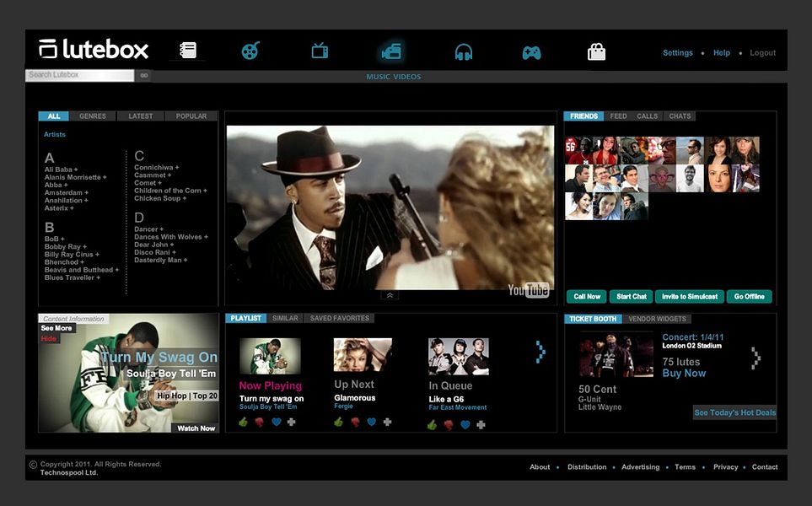Image resolution: width=812 pixels, height=506 pixels.
Task: Open VENDOR WIDGETS tab
Action: coord(657,319)
